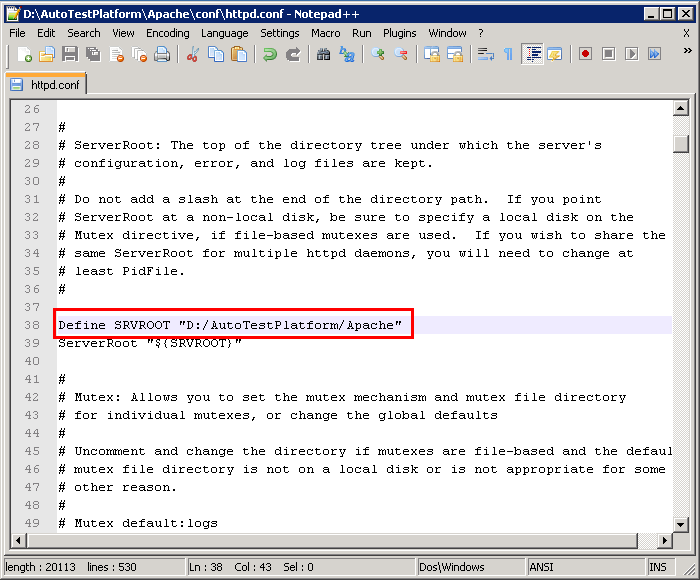700x581 pixels.
Task: Click the user-defined language dialog icon
Action: pyautogui.click(x=555, y=54)
